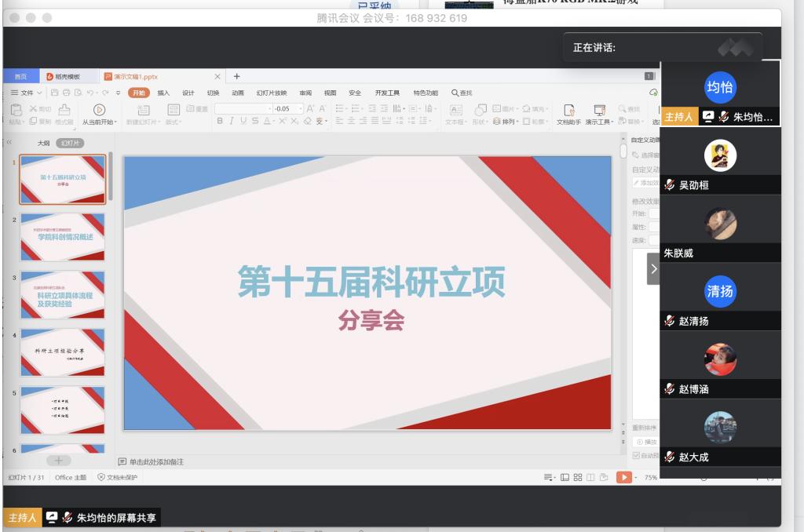Open the 幻灯片放映 ribbon tab
The height and width of the screenshot is (532, 804).
(x=271, y=93)
